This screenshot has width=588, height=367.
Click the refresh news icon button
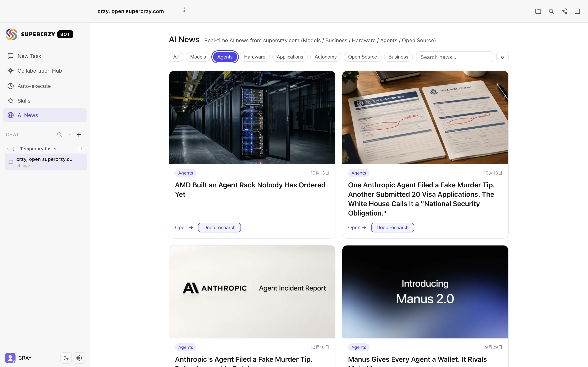502,57
